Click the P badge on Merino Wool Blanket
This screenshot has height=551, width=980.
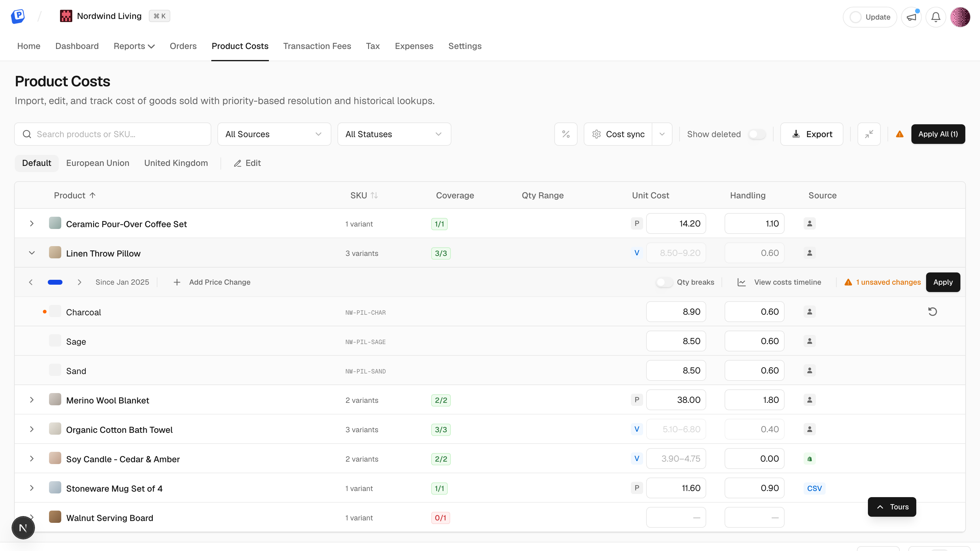click(636, 400)
